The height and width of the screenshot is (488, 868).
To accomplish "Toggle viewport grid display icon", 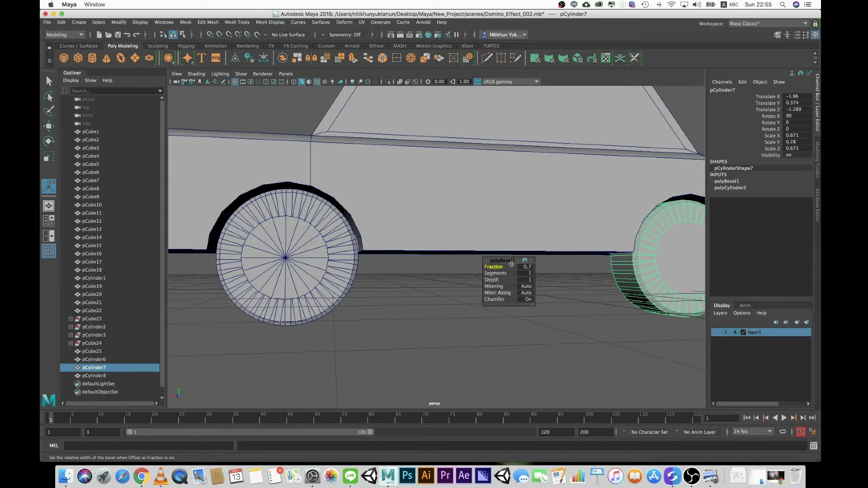I will (x=235, y=82).
